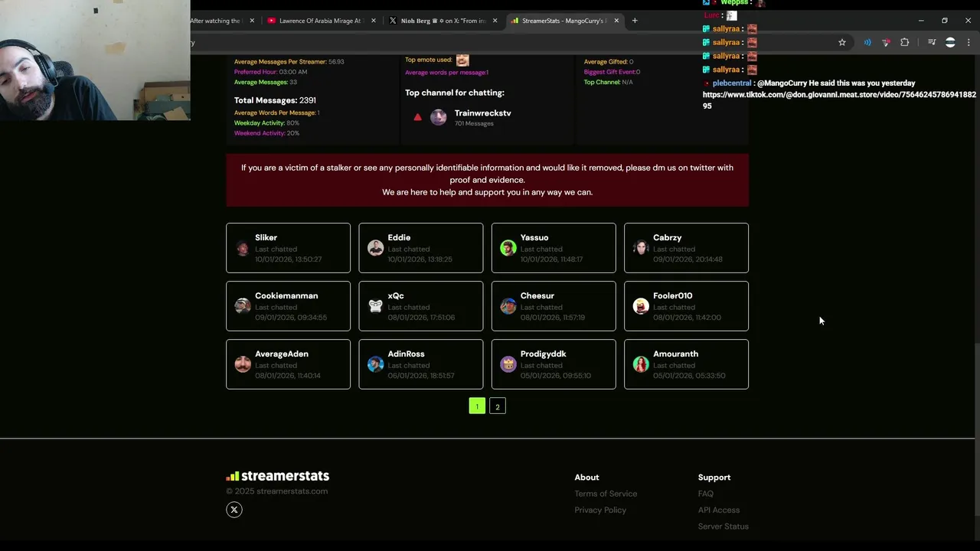Click Yassuo's green avatar
Viewport: 980px width, 551px height.
click(508, 248)
